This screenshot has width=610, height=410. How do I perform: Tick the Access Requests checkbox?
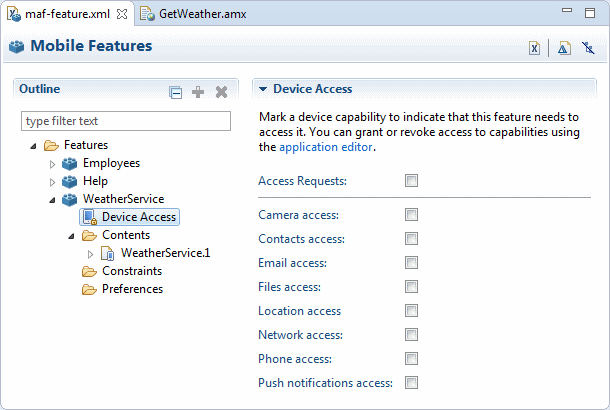click(x=411, y=181)
